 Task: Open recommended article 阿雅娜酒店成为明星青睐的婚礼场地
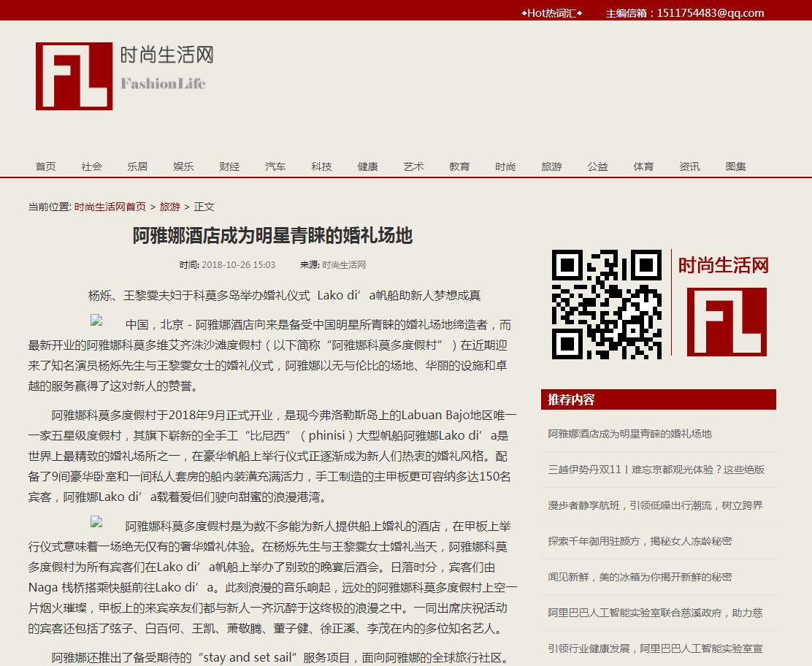[x=629, y=434]
